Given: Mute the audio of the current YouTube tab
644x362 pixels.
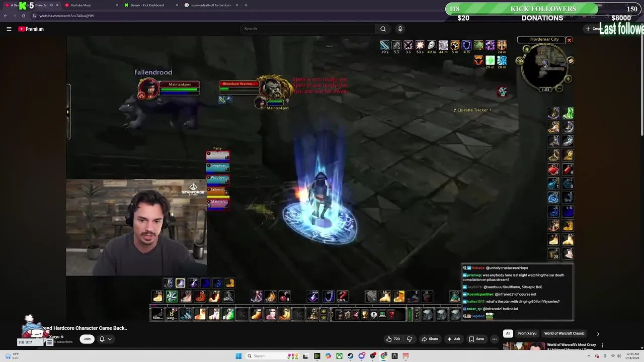Looking at the screenshot, I should tap(51, 5).
